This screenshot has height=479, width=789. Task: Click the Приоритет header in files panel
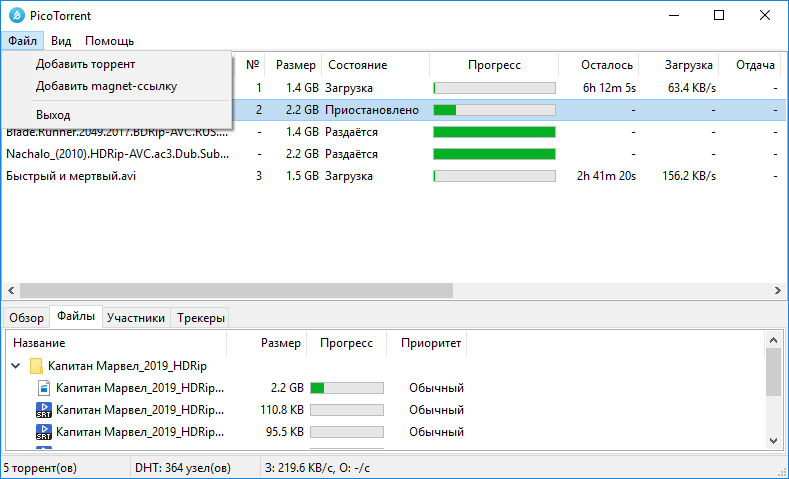coord(427,343)
